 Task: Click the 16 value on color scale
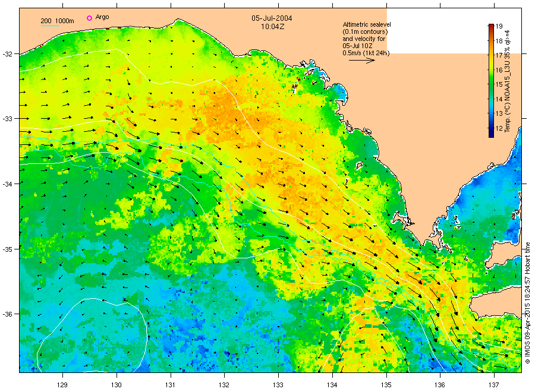click(x=499, y=70)
